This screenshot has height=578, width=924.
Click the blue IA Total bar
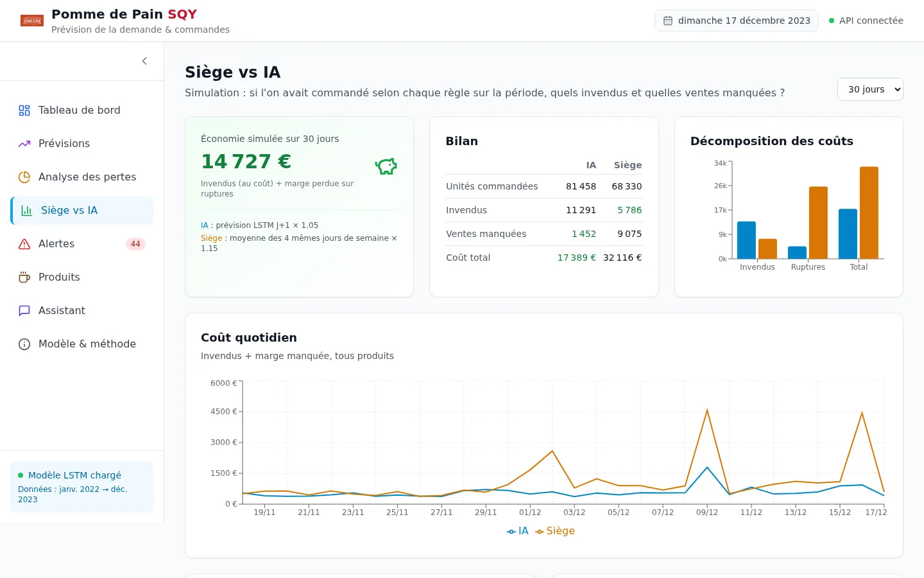tap(848, 234)
